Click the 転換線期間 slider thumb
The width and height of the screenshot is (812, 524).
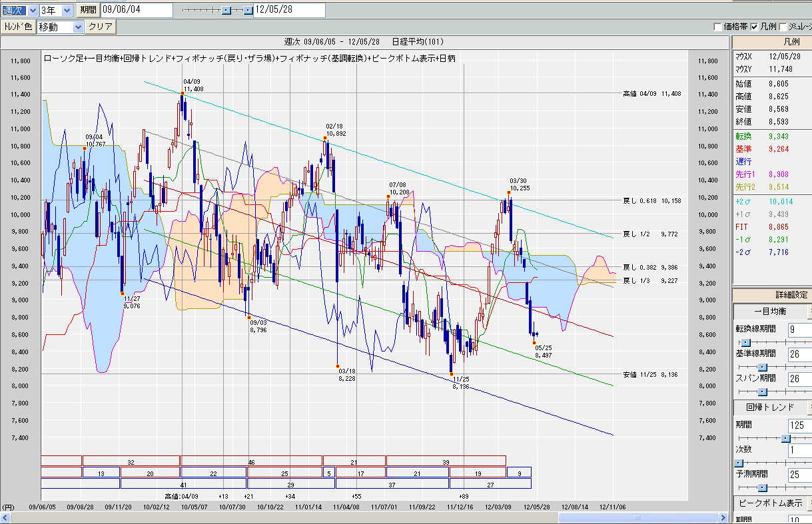pos(746,342)
